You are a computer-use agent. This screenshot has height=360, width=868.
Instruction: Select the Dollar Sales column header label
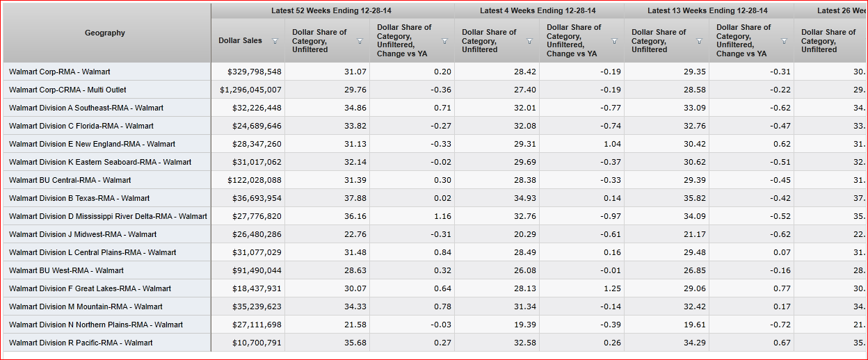point(240,41)
